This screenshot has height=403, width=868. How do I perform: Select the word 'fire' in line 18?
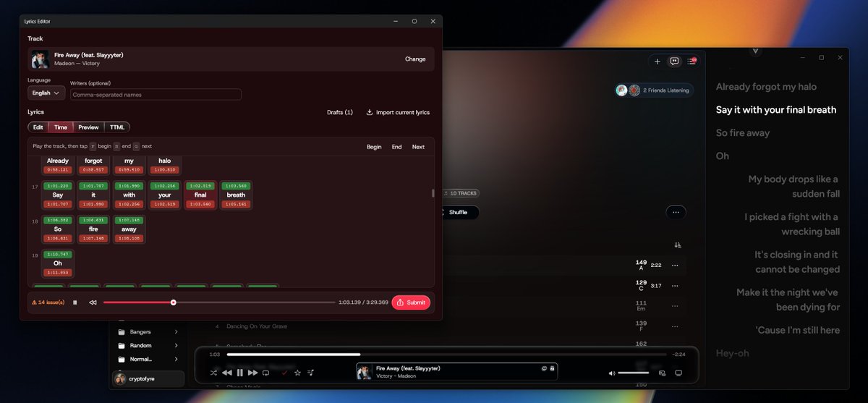(x=93, y=229)
